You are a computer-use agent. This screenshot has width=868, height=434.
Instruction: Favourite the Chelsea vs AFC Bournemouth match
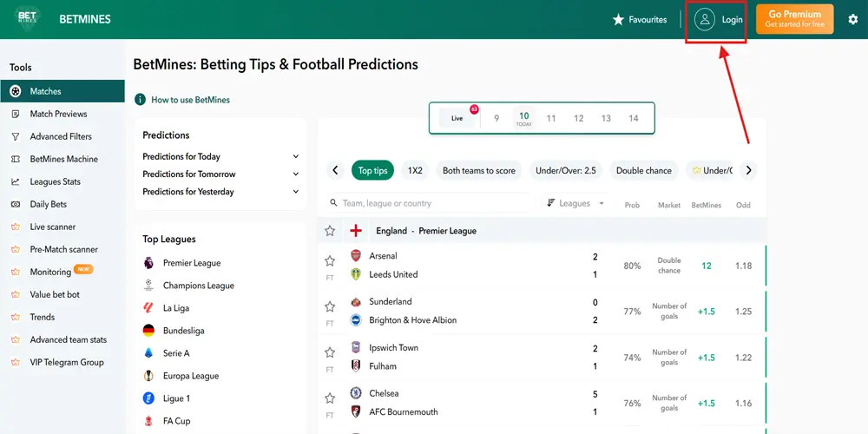[330, 398]
